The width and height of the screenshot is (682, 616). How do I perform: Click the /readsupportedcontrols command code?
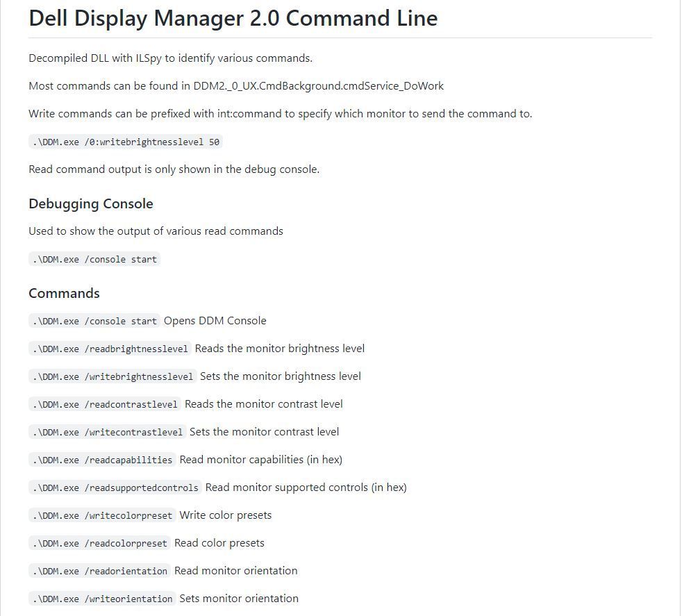(x=115, y=488)
